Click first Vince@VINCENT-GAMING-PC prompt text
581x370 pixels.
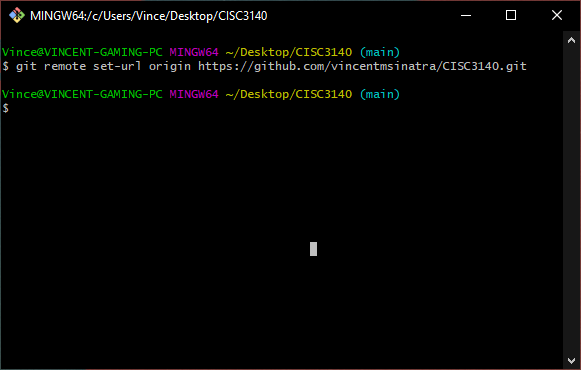(x=82, y=52)
